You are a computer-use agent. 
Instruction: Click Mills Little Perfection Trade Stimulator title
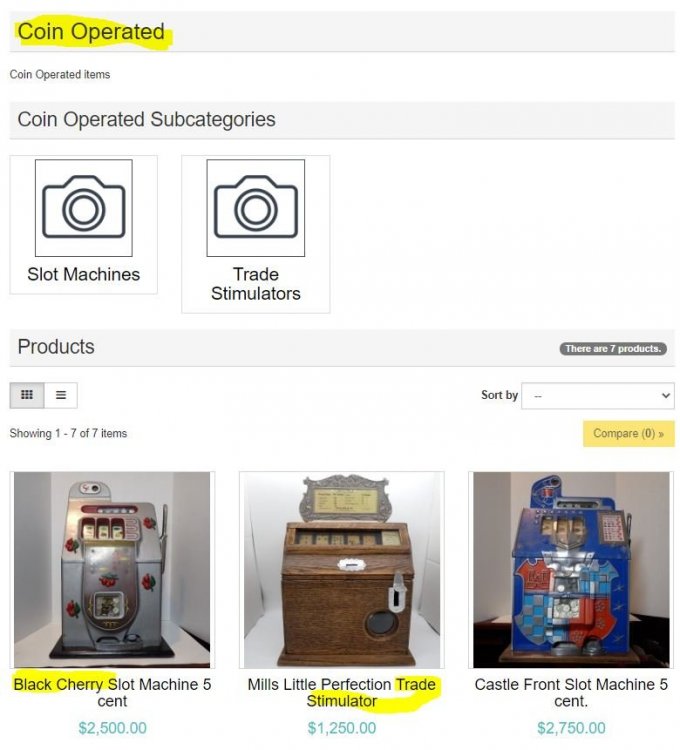click(341, 693)
